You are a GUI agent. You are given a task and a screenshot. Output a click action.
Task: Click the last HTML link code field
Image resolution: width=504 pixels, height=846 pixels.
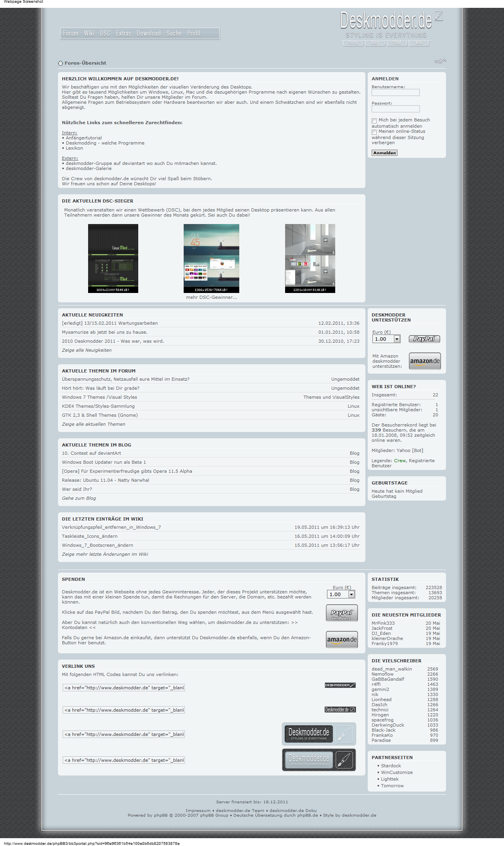pos(124,760)
